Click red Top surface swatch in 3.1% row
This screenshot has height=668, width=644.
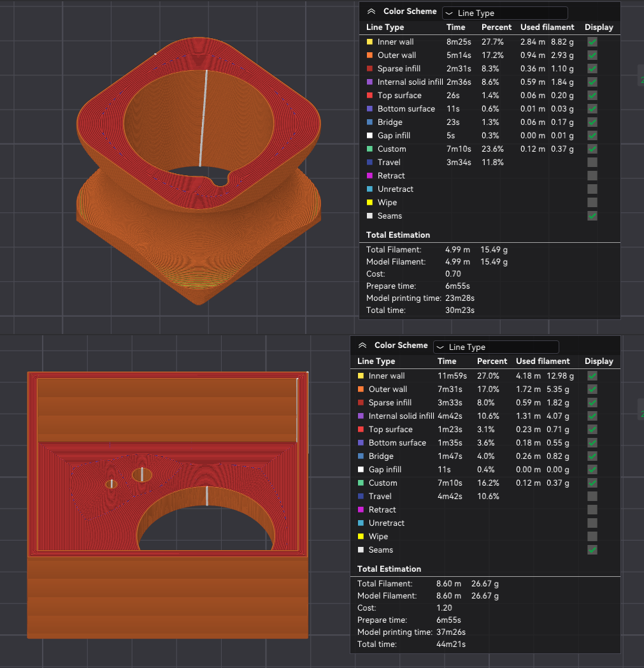[x=361, y=430]
